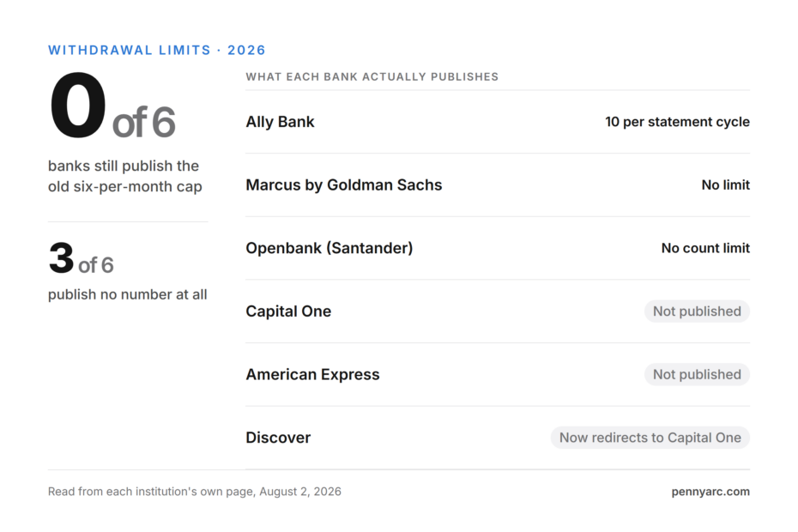Click '10 per statement cycle' value
Image resolution: width=798 pixels, height=532 pixels.
click(x=677, y=122)
